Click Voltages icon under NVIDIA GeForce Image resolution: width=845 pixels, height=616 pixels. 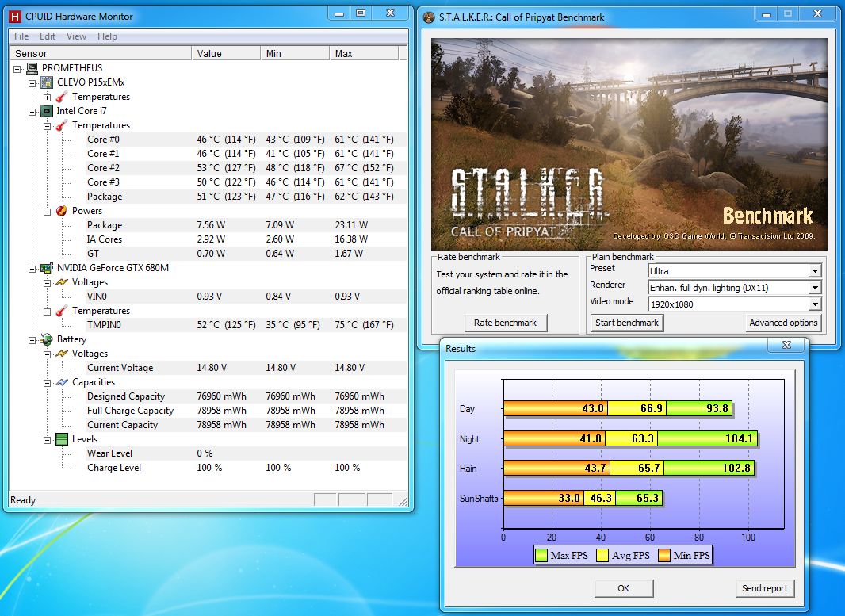pos(62,282)
